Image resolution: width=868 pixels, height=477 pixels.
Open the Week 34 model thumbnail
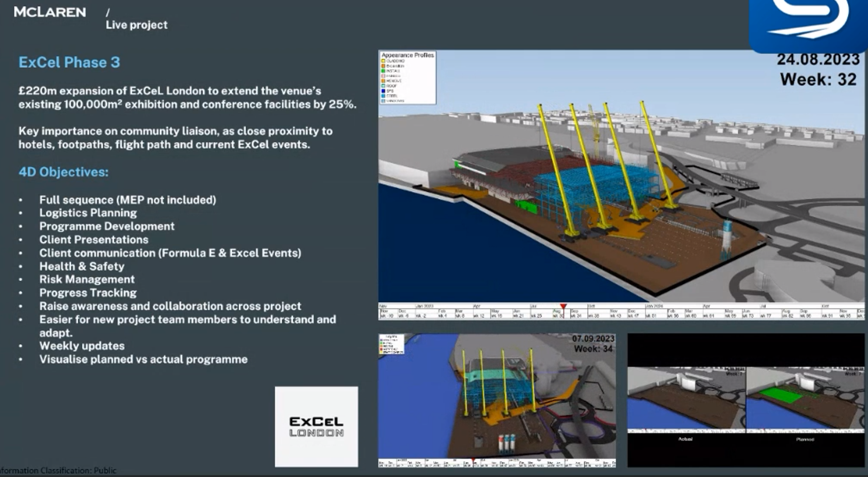pyautogui.click(x=497, y=400)
